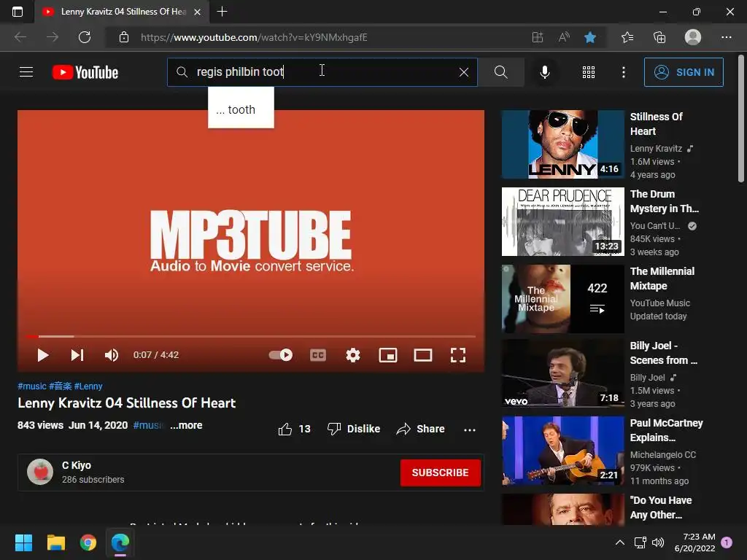This screenshot has width=747, height=560.
Task: Click the address bar URL
Action: coord(254,37)
